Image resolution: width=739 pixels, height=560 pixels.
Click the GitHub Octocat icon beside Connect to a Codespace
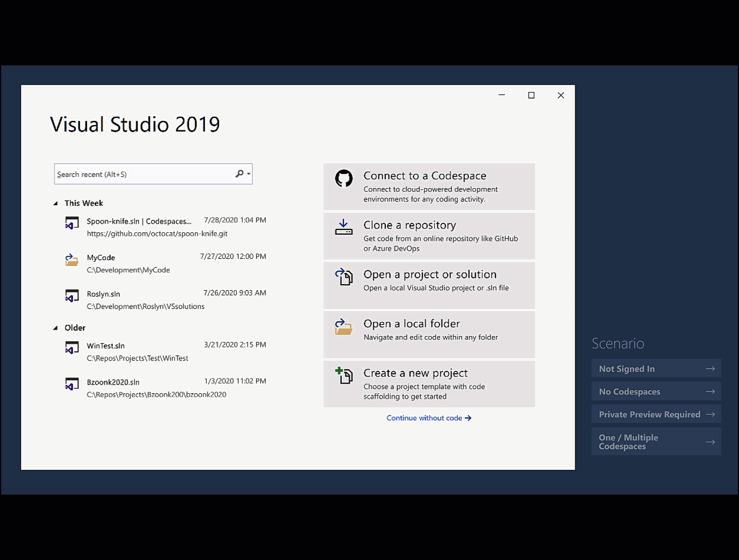pos(344,179)
